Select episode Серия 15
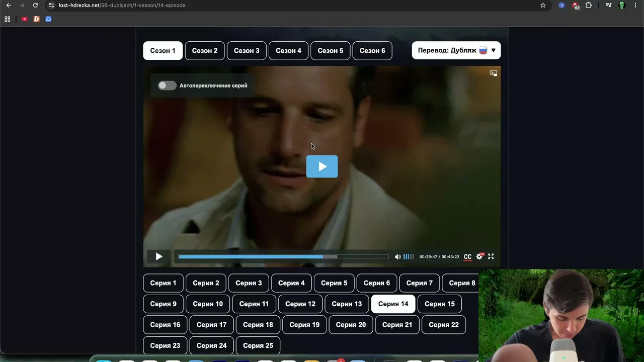The height and width of the screenshot is (362, 644). coord(439,304)
